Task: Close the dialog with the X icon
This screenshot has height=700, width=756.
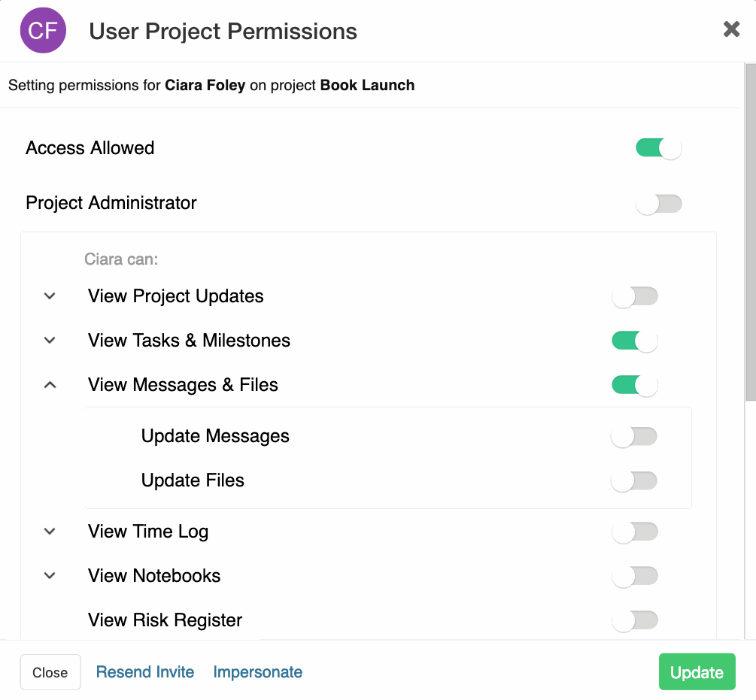Action: click(731, 29)
